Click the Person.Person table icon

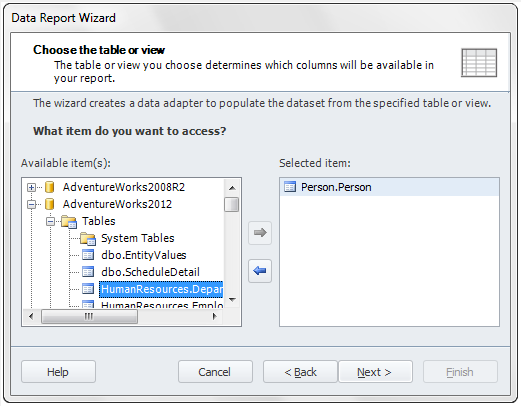[x=290, y=187]
